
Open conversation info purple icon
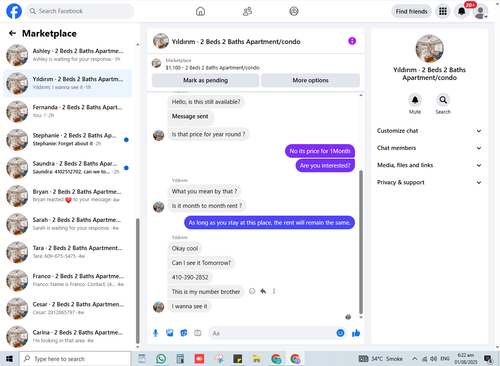(352, 41)
